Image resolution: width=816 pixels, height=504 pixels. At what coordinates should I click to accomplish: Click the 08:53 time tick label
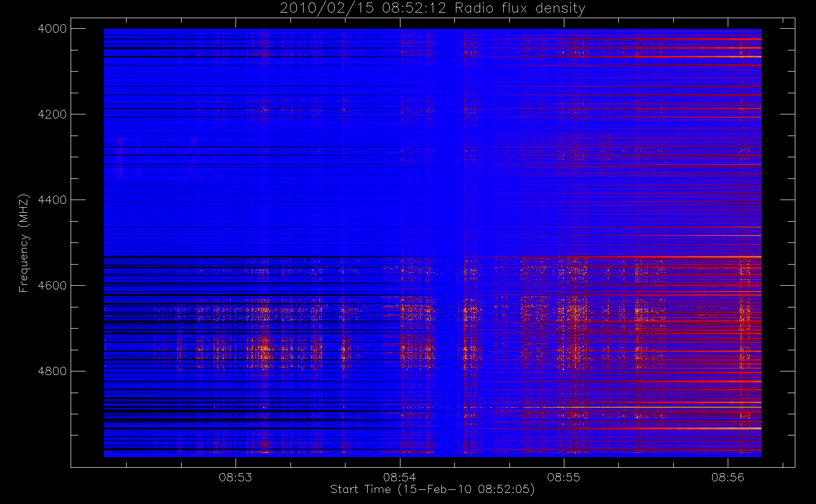pos(236,477)
